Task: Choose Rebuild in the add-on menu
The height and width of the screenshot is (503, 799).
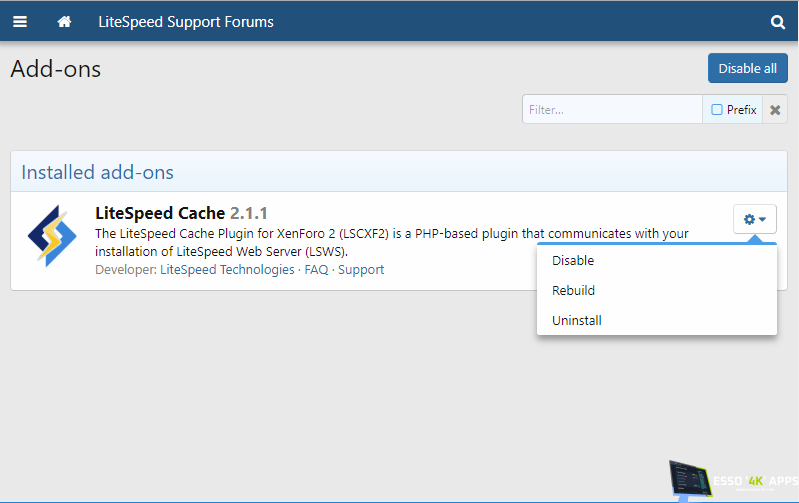Action: click(x=574, y=291)
